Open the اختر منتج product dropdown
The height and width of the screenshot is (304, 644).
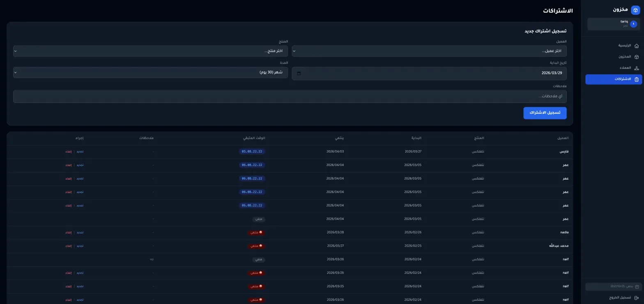(150, 51)
